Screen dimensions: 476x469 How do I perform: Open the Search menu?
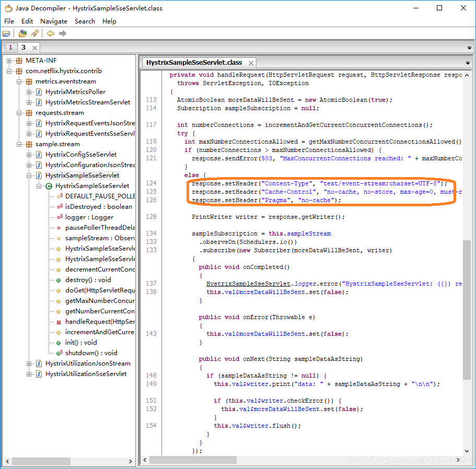point(85,21)
